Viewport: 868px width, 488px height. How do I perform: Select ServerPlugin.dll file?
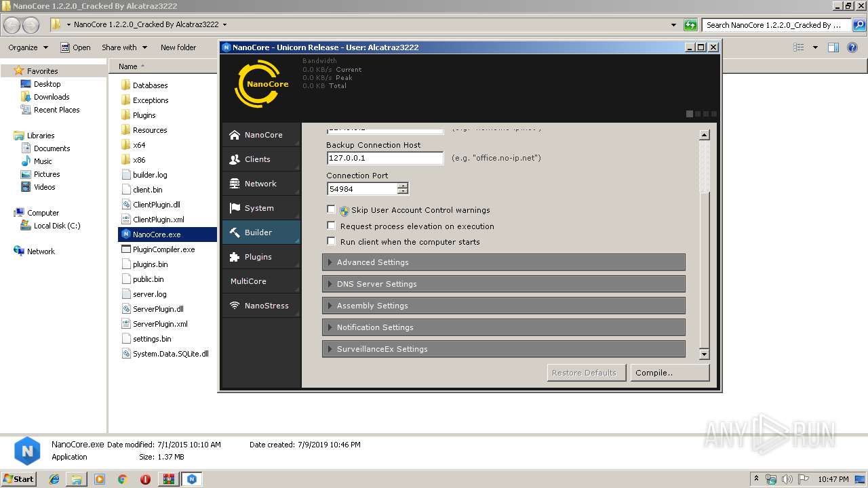point(158,309)
